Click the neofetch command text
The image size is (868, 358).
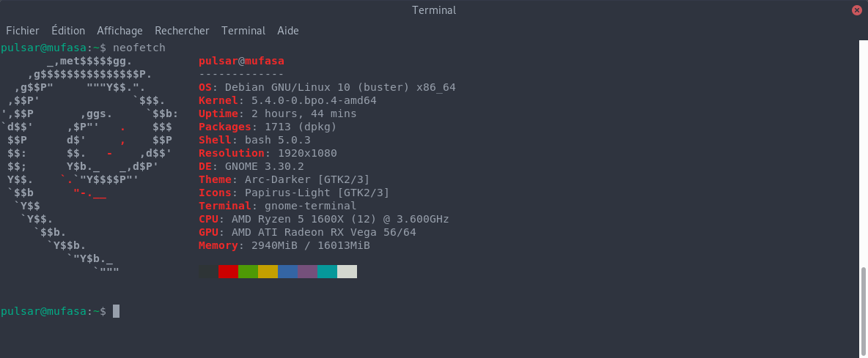tap(139, 48)
